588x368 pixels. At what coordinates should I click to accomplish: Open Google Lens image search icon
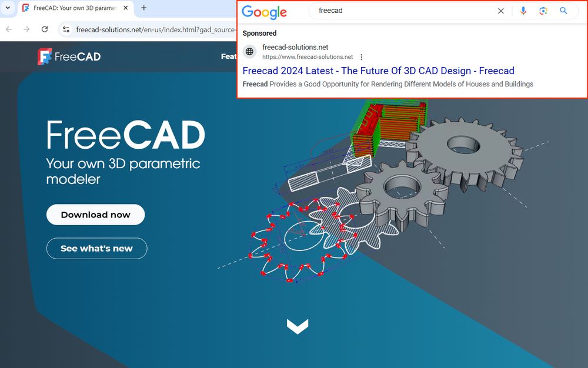543,11
